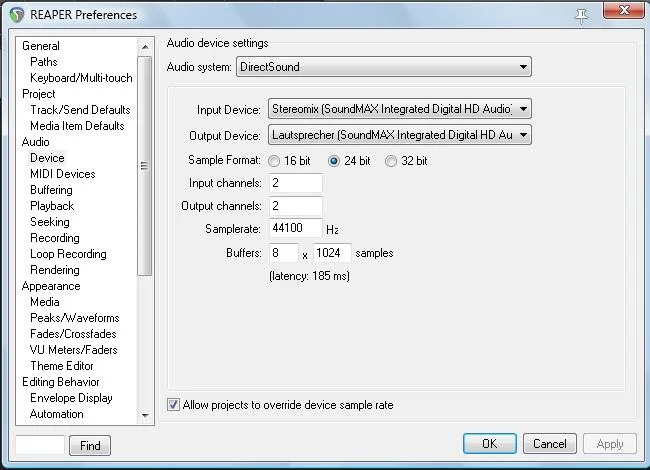Viewport: 650px width, 470px height.
Task: Close the REAPER Preferences window
Action: pos(623,10)
